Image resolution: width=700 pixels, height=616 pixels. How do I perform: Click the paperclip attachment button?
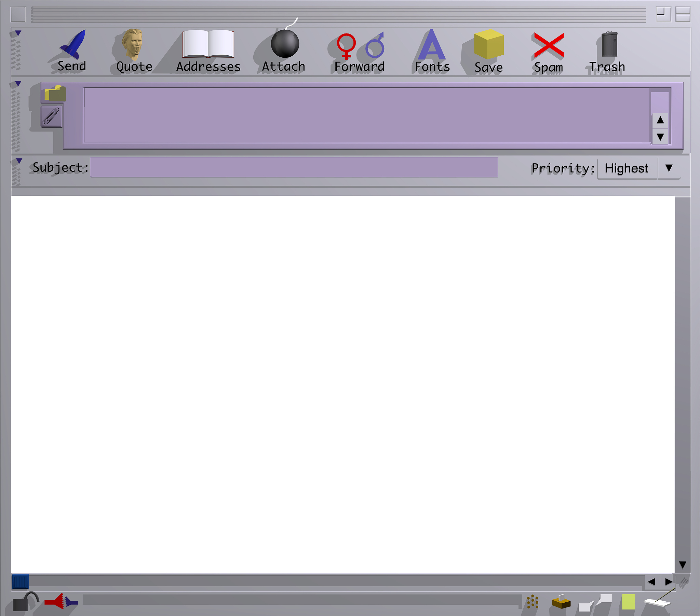(52, 116)
